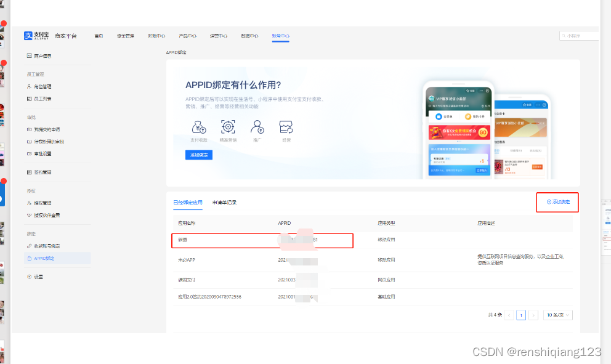Open 我提交的申请 via its sidebar icon

coord(29,129)
